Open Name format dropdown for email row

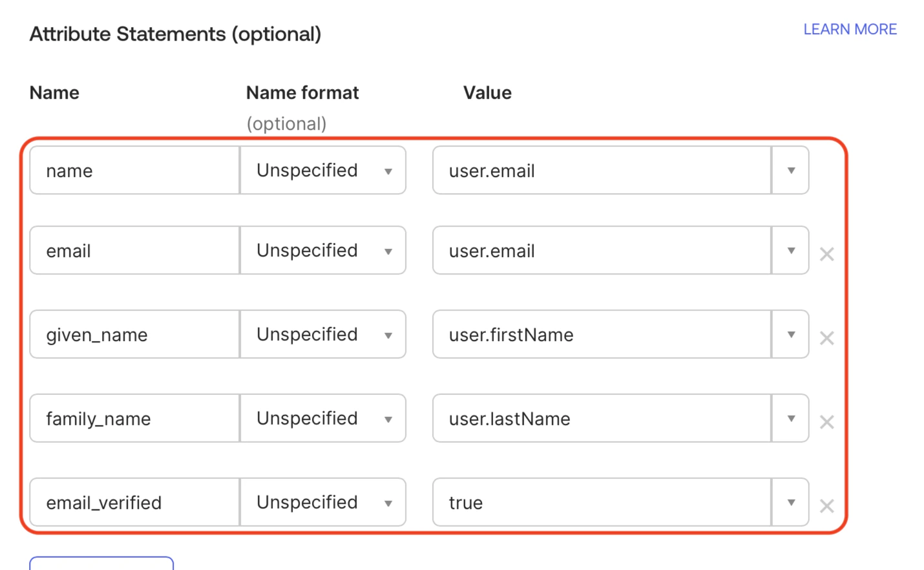(x=323, y=251)
